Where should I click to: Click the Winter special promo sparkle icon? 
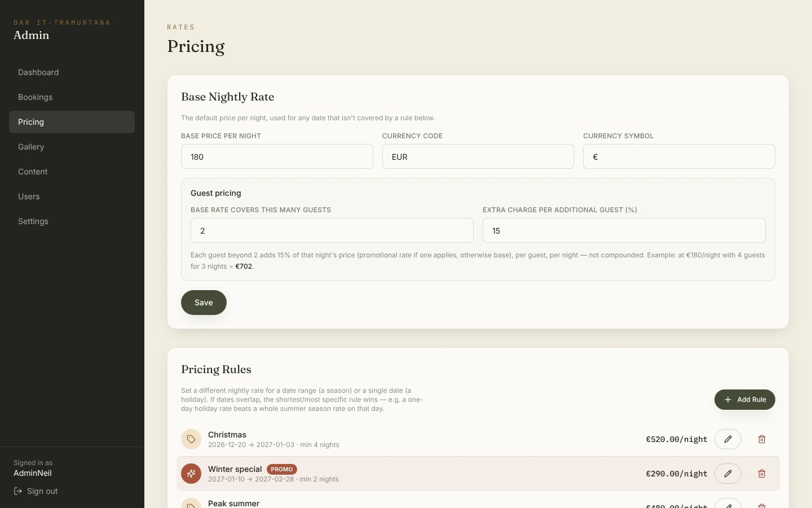click(191, 474)
